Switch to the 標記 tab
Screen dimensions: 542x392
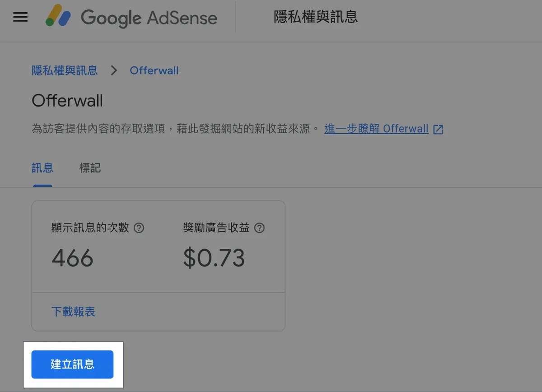90,168
